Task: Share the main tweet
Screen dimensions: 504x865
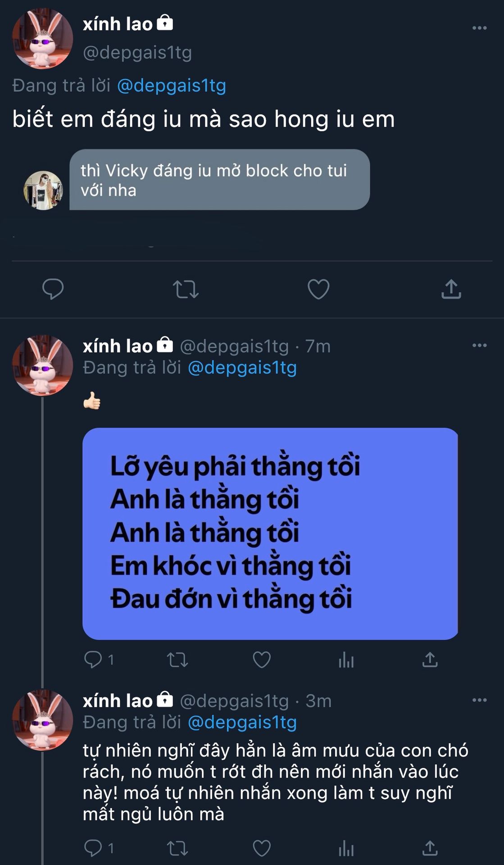Action: (x=451, y=289)
